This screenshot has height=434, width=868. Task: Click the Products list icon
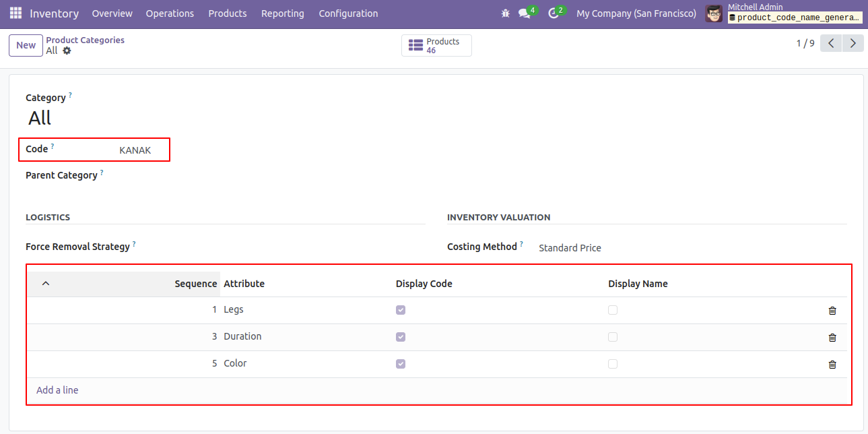(416, 46)
